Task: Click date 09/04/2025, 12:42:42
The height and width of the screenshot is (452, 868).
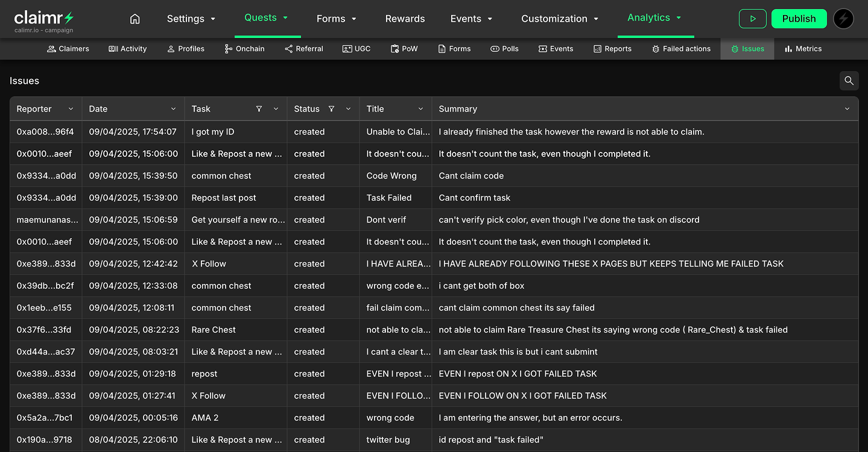Action: tap(133, 264)
